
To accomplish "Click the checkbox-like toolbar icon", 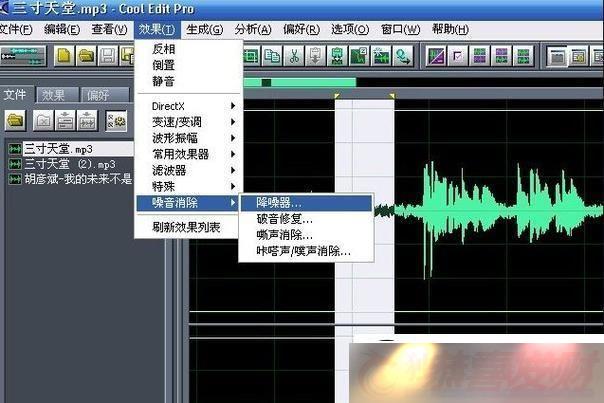I will pos(458,56).
